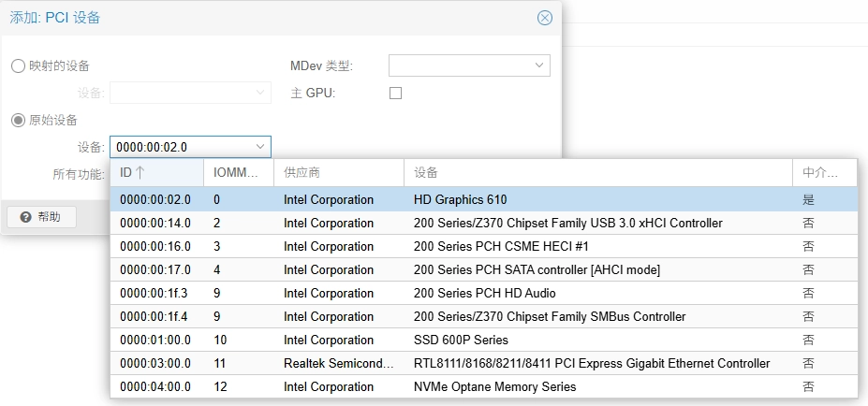Viewport: 868px width, 406px height.
Task: Select the 原始设备 radio button
Action: (x=18, y=120)
